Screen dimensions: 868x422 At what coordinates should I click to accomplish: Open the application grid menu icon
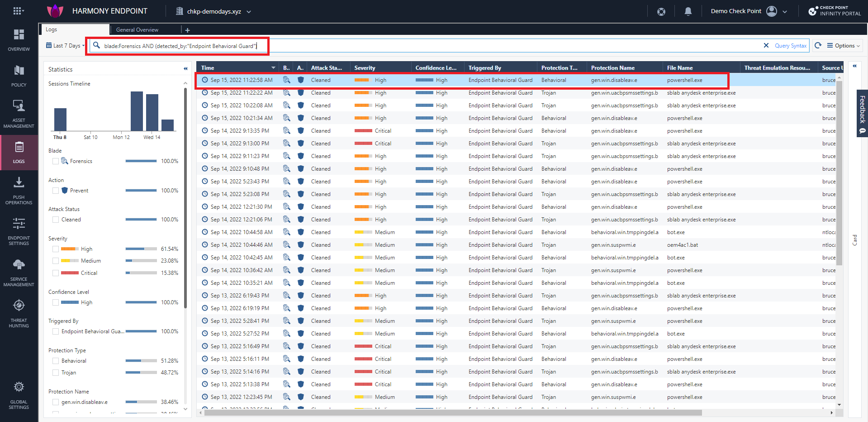[18, 11]
